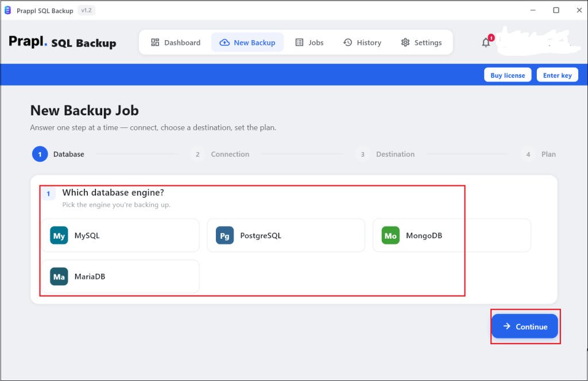The height and width of the screenshot is (381, 588).
Task: Select the New Backup tab
Action: click(x=247, y=42)
